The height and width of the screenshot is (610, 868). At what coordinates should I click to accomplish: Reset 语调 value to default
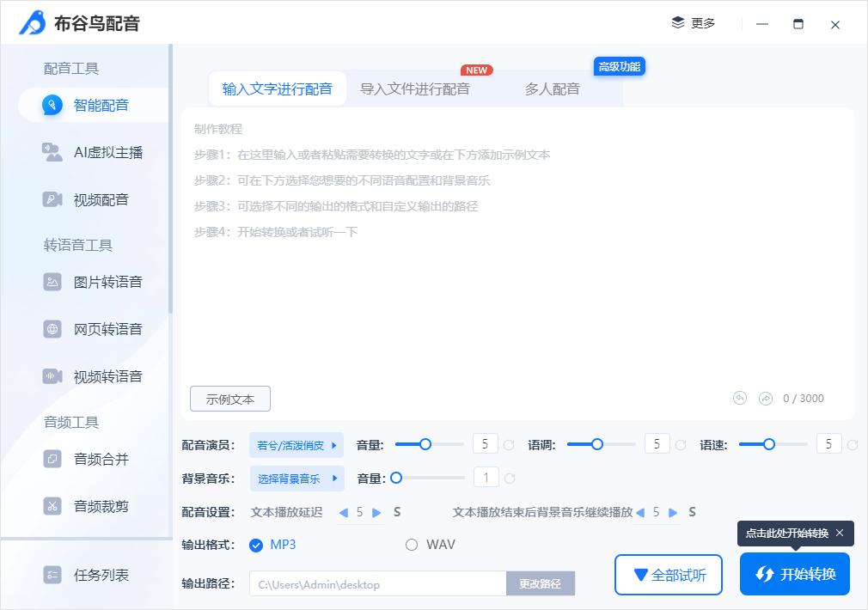(681, 444)
